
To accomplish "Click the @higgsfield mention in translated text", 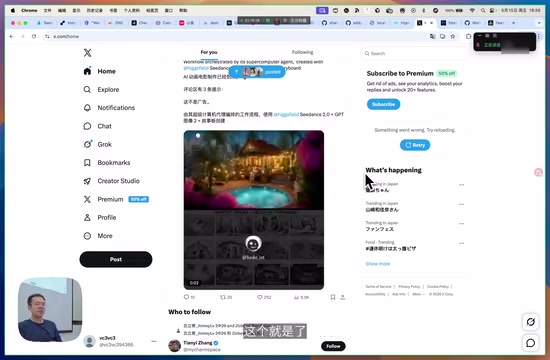I will coord(286,114).
